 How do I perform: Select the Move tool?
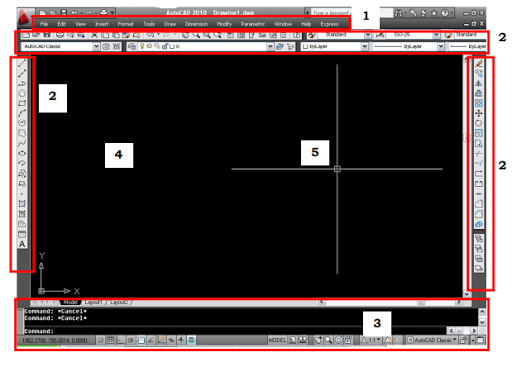point(479,113)
